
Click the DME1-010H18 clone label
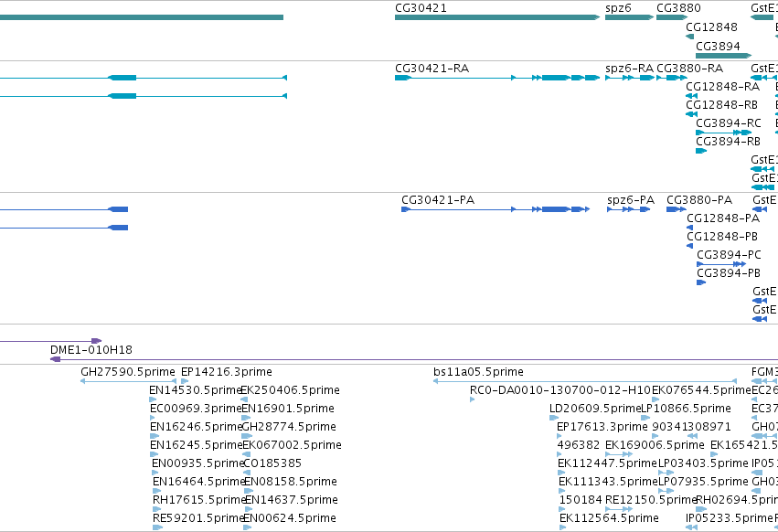click(x=91, y=350)
